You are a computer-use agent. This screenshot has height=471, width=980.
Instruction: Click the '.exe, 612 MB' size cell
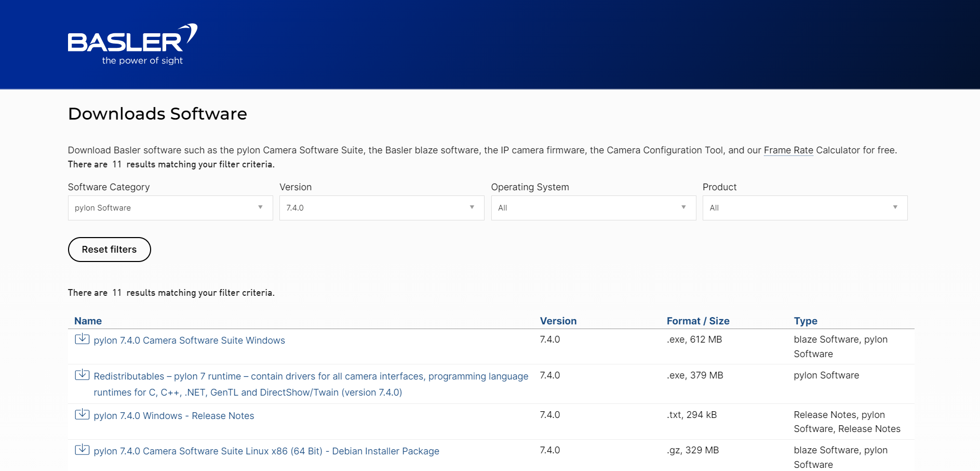(694, 339)
